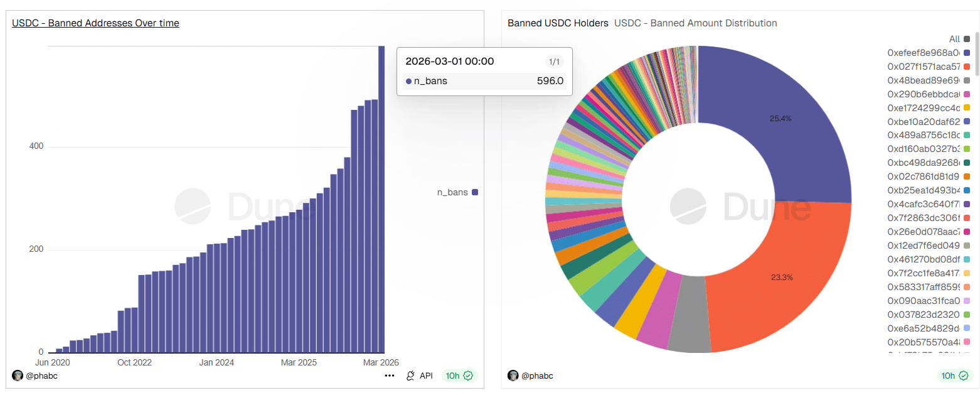The height and width of the screenshot is (395, 980).
Task: Click the 0xe1724299cc4c yellow legend swatch
Action: (x=967, y=107)
